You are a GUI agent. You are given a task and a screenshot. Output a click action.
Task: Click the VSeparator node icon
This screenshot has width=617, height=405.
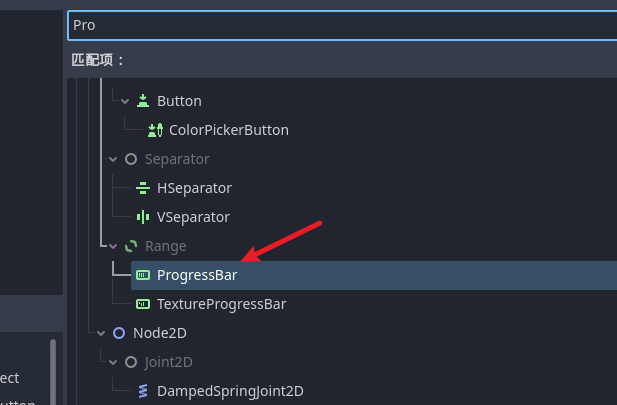coord(143,217)
